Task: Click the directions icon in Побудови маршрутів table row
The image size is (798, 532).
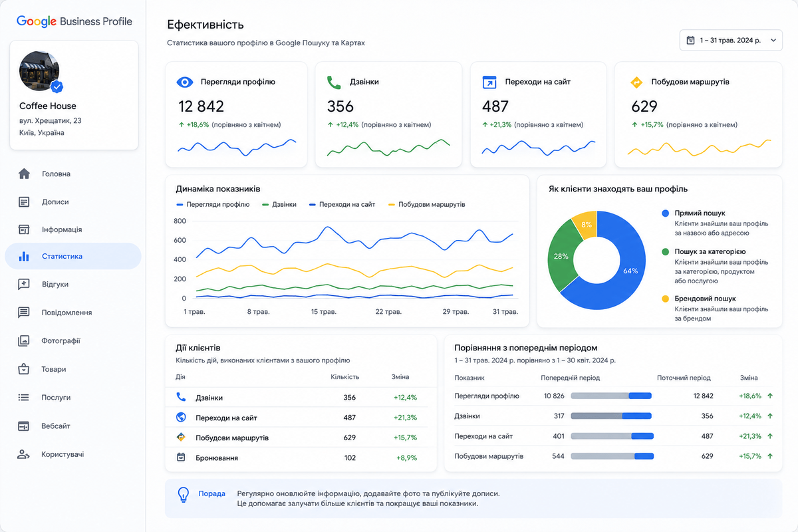Action: 181,437
